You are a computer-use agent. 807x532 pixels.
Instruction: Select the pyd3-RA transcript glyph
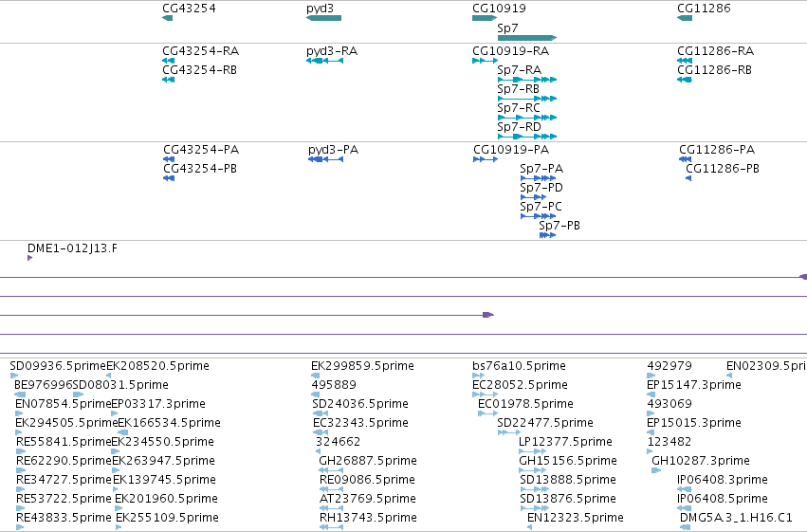point(324,61)
